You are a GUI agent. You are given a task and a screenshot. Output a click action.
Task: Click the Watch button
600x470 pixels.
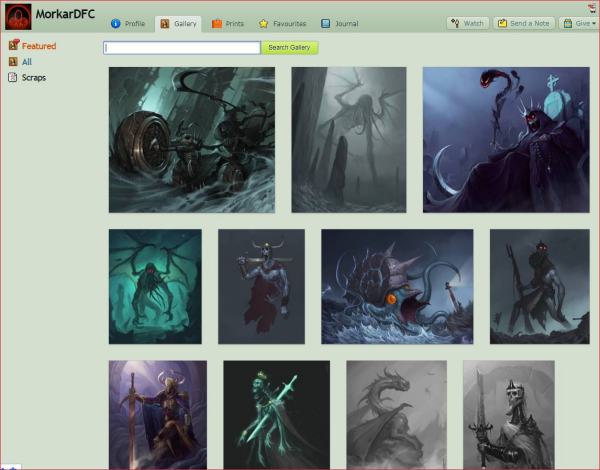point(467,23)
